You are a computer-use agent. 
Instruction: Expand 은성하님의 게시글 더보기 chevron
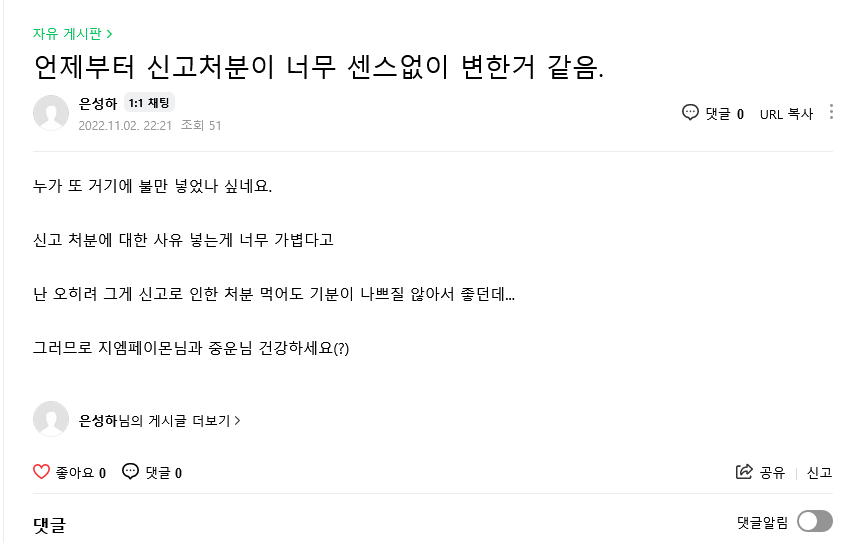click(237, 421)
